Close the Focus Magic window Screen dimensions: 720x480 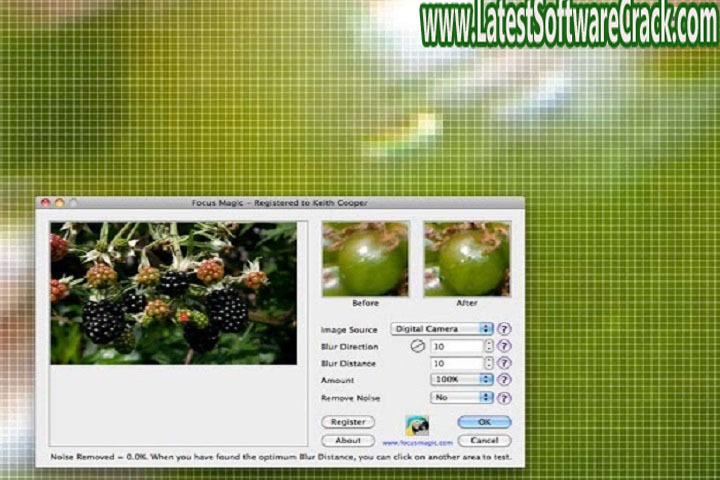45,203
